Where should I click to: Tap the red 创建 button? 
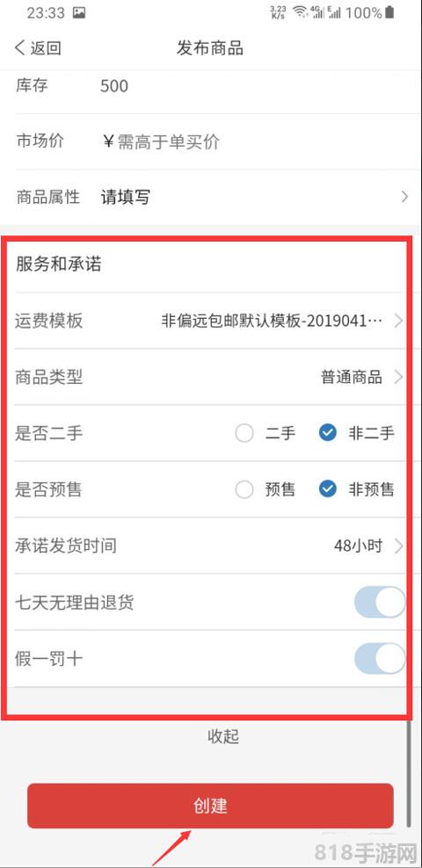210,806
